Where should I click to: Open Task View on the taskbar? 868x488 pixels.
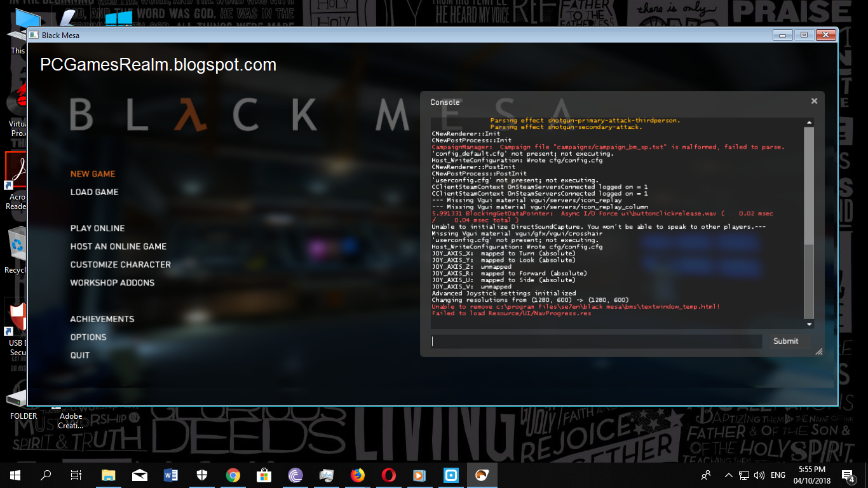tap(76, 475)
